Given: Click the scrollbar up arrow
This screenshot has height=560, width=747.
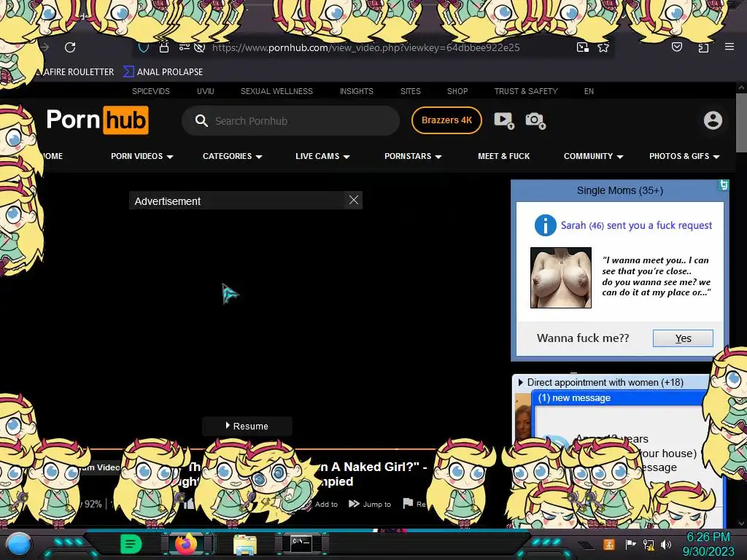Looking at the screenshot, I should [741, 87].
